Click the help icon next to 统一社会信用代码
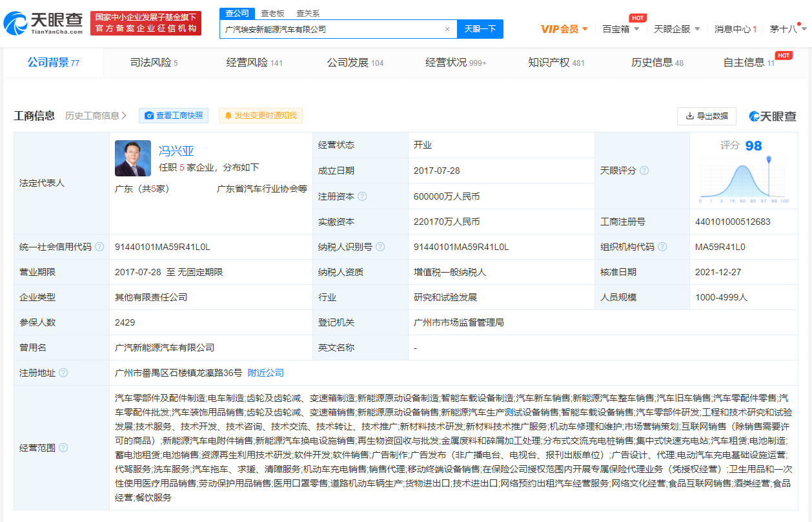 [99, 247]
